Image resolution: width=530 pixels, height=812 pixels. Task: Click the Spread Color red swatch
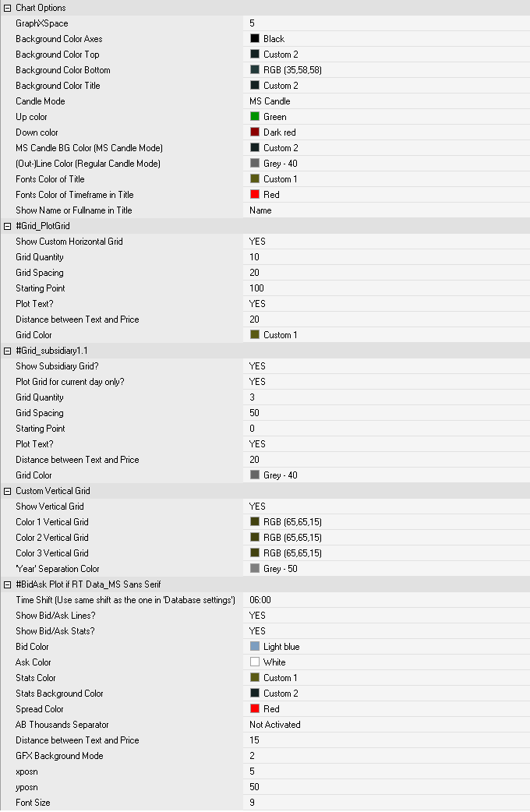tap(255, 708)
